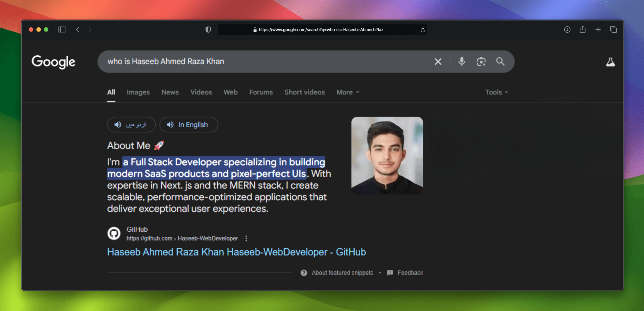Reload the page in Safari
The height and width of the screenshot is (311, 644).
click(423, 30)
